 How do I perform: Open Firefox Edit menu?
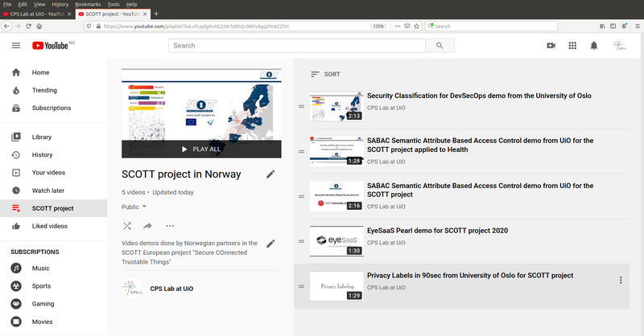point(23,4)
